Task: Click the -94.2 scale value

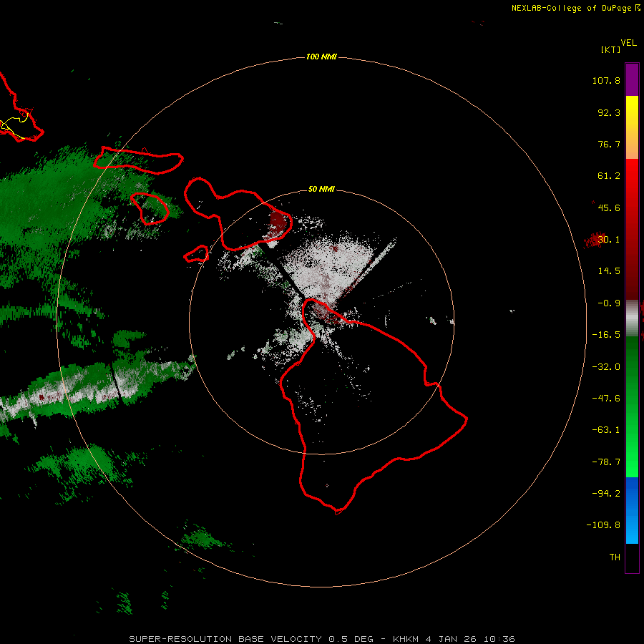Action: (x=606, y=494)
